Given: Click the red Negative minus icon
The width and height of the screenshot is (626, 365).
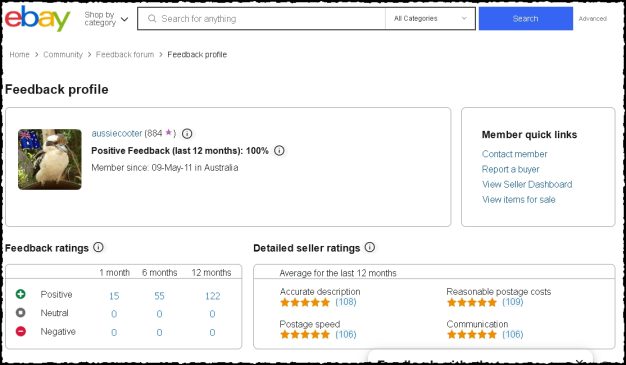Looking at the screenshot, I should coord(20,331).
